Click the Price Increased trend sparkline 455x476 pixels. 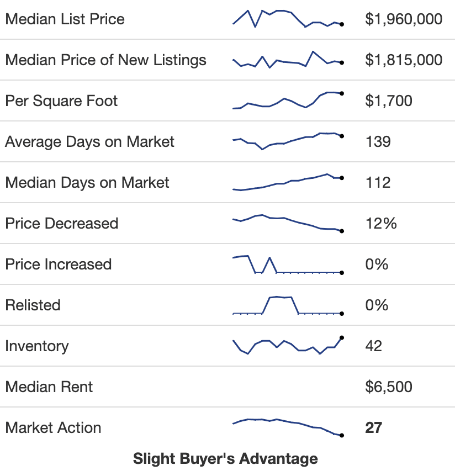[288, 264]
